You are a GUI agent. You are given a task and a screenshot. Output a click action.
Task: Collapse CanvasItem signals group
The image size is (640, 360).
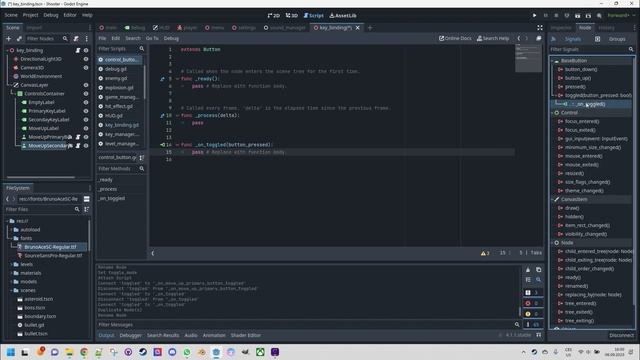552,200
